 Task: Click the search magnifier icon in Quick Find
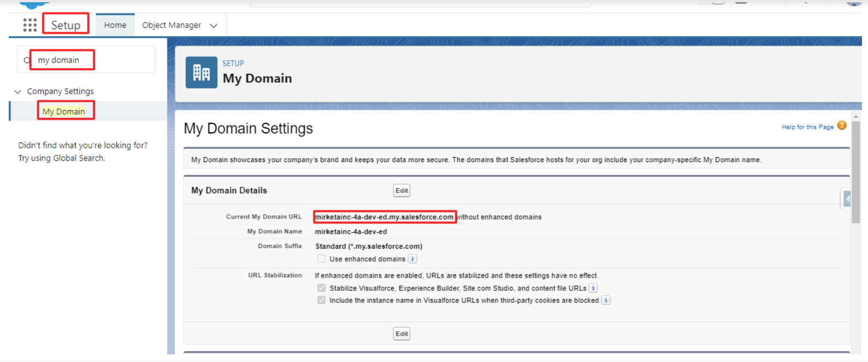pos(27,60)
